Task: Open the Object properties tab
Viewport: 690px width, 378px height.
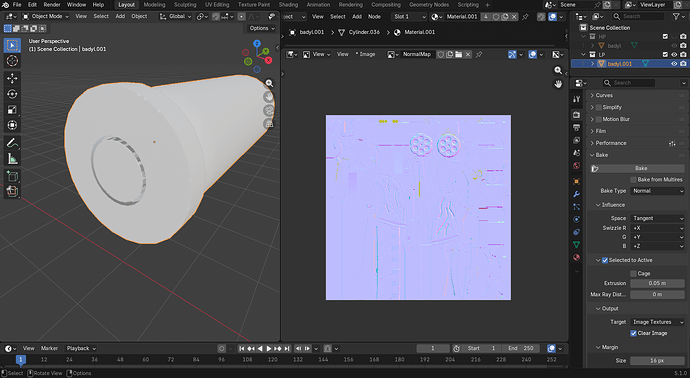Action: point(576,181)
